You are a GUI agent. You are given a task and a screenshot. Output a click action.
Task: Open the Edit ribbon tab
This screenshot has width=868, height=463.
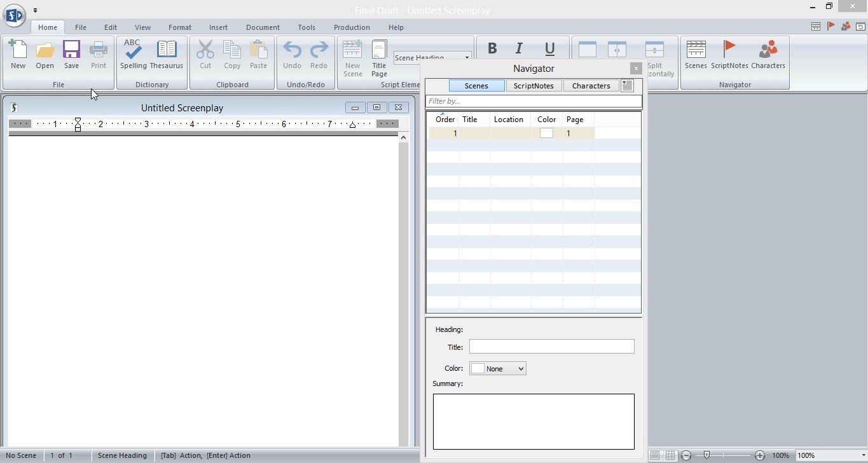[111, 27]
